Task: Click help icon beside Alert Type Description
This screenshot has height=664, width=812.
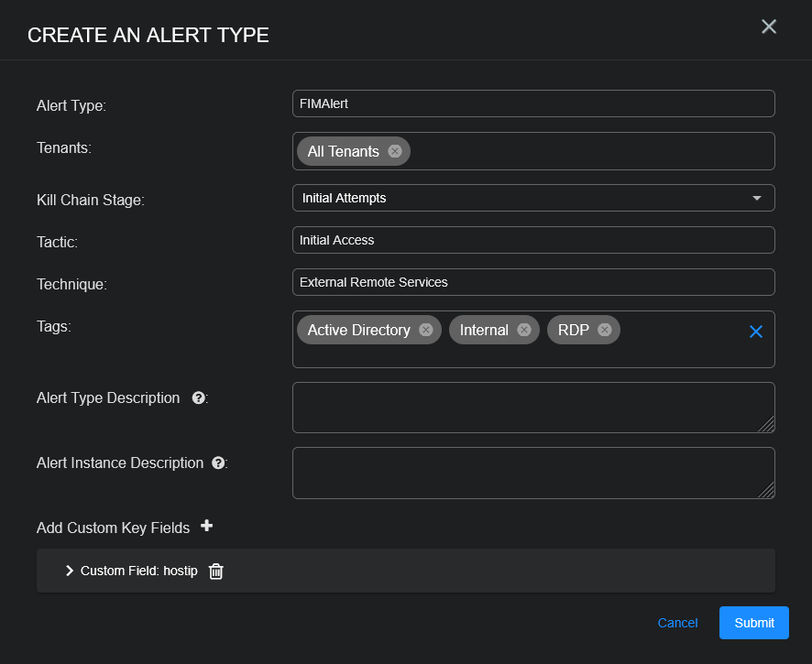Action: point(198,398)
